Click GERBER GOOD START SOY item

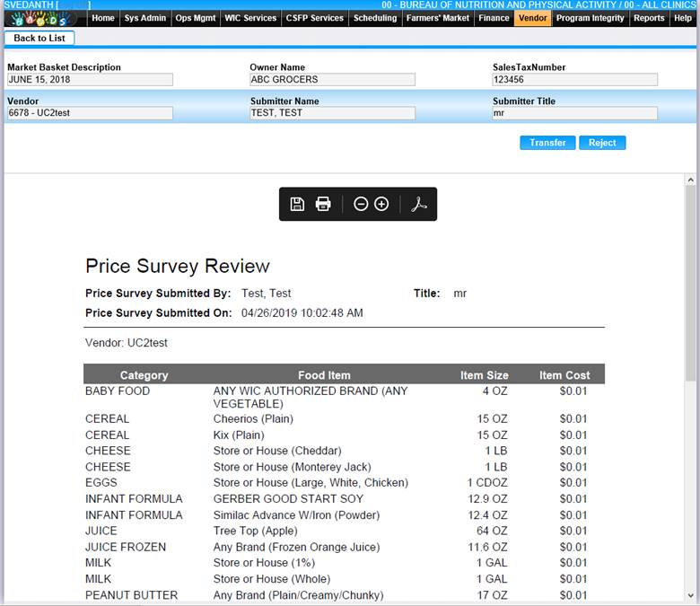pos(288,499)
